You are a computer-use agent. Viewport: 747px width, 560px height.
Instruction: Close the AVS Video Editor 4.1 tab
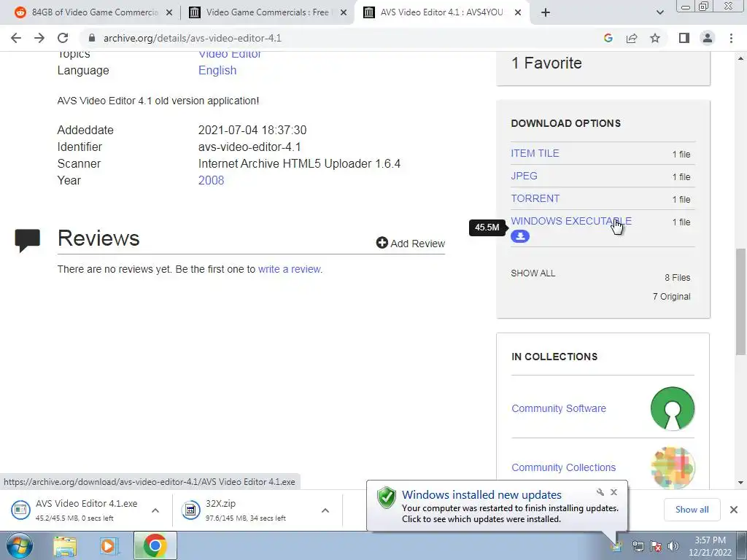[x=518, y=13]
